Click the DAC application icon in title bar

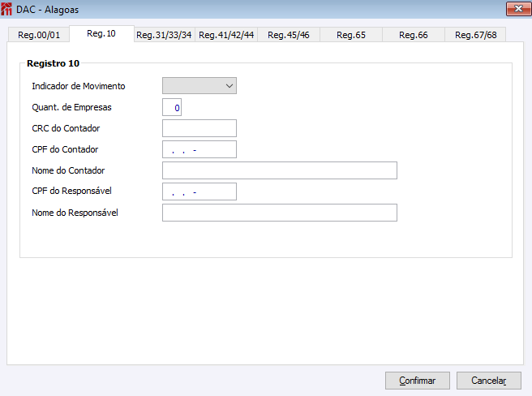tap(6, 9)
